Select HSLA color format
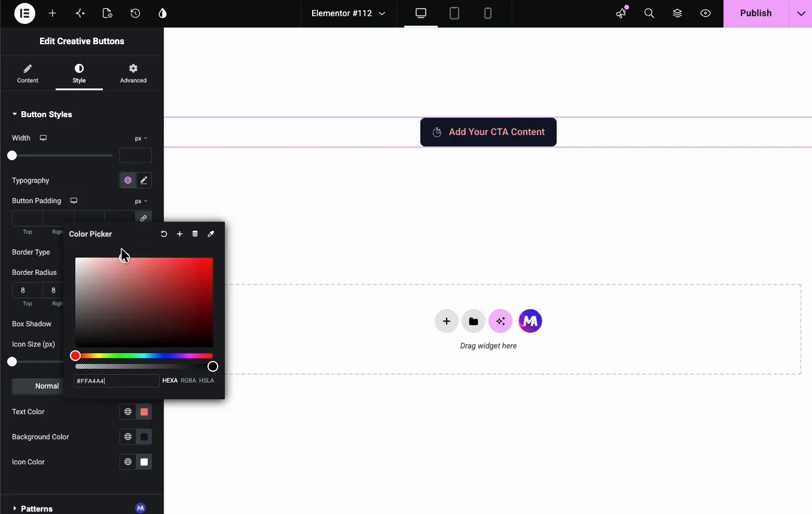The height and width of the screenshot is (514, 812). [206, 380]
